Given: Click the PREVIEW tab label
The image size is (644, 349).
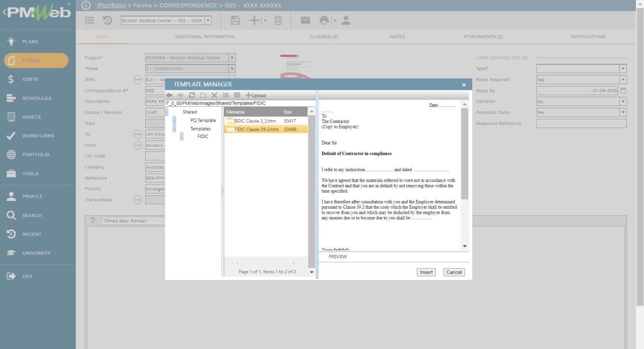Looking at the screenshot, I should 338,257.
